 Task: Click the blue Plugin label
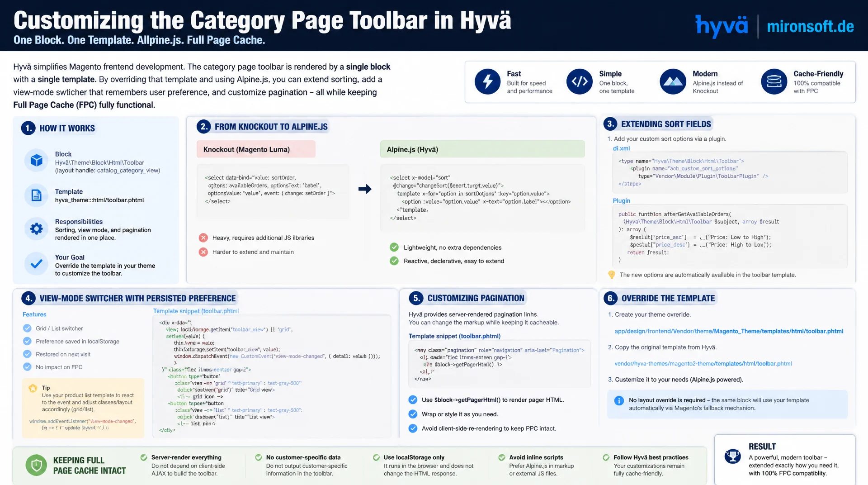(x=621, y=200)
